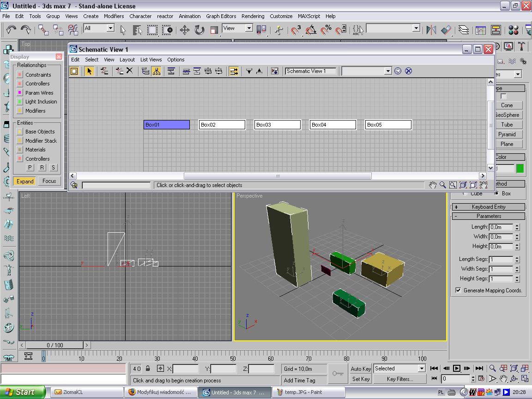
Task: Open the Rendering menu
Action: click(253, 16)
